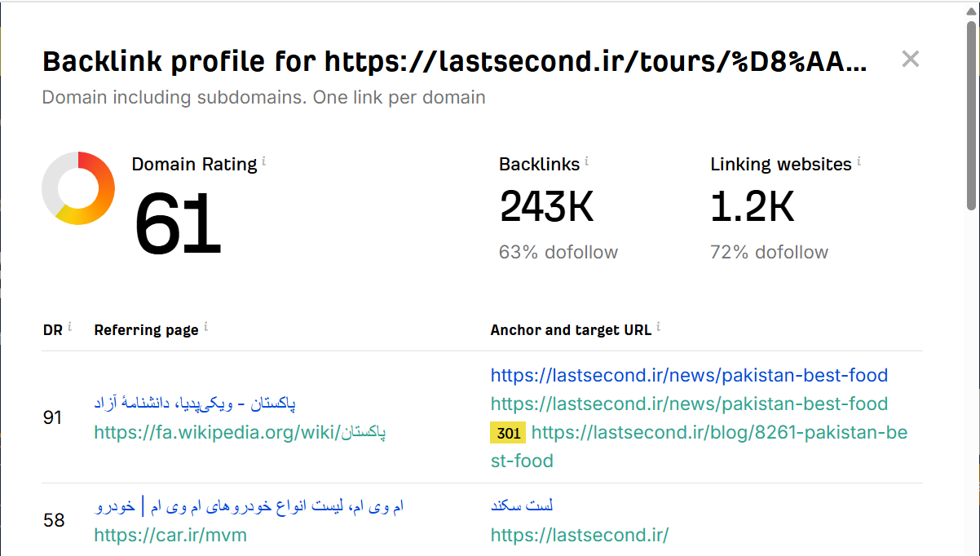Open the fa.wikipedia.org referring page URL
This screenshot has width=980, height=556.
click(x=240, y=432)
